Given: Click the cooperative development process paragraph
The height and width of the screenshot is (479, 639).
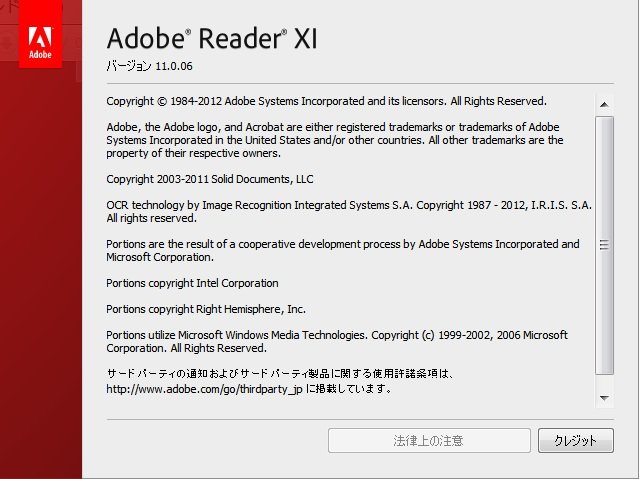Looking at the screenshot, I should [343, 251].
